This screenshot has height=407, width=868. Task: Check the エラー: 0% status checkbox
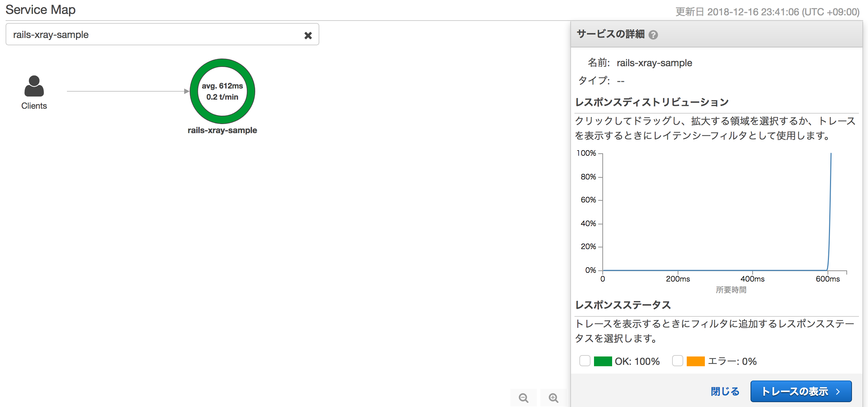tap(677, 361)
